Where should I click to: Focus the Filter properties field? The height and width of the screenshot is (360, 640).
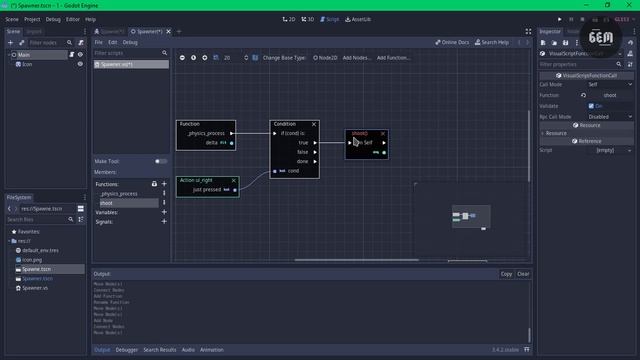(581, 64)
